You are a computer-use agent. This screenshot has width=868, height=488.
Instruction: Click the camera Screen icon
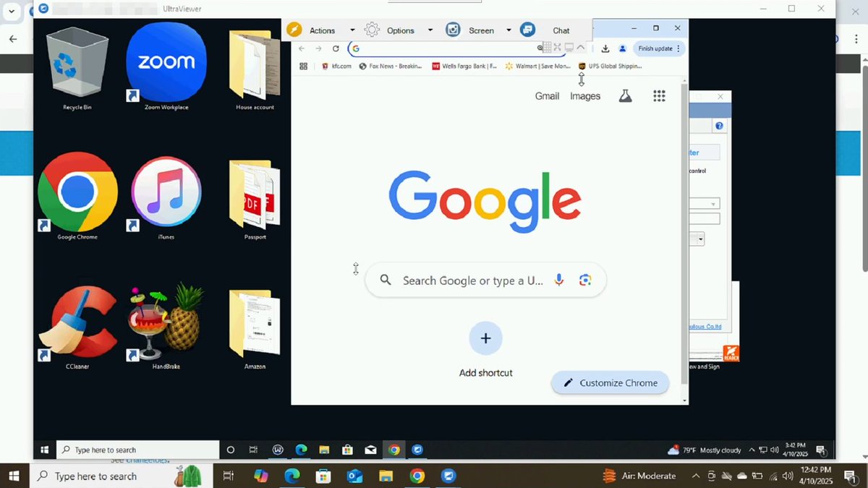pos(453,30)
